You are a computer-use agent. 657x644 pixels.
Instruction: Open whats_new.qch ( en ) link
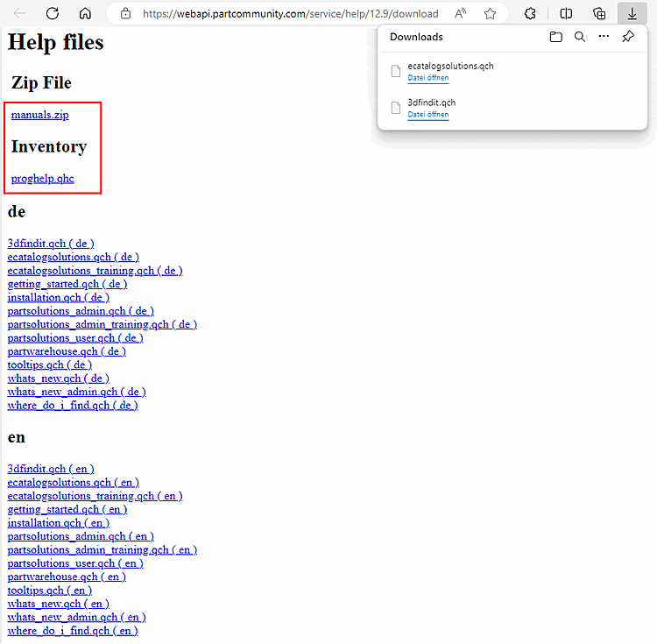[x=58, y=604]
